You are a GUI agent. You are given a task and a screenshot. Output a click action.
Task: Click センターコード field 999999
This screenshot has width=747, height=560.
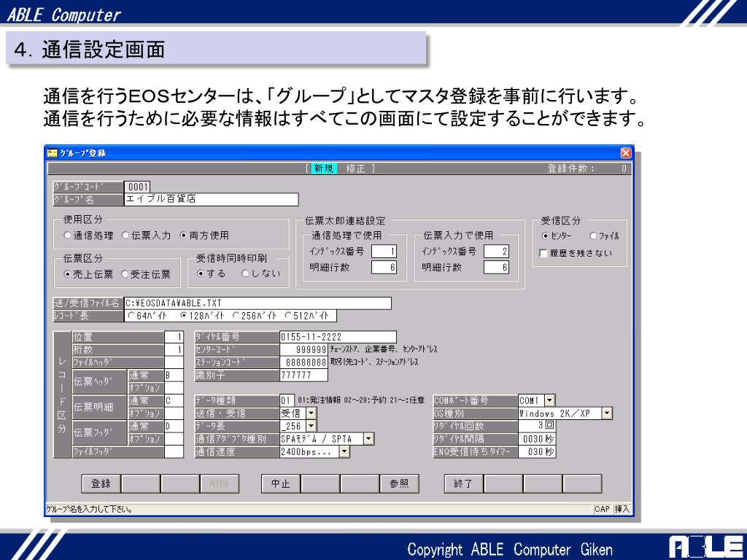pos(304,350)
